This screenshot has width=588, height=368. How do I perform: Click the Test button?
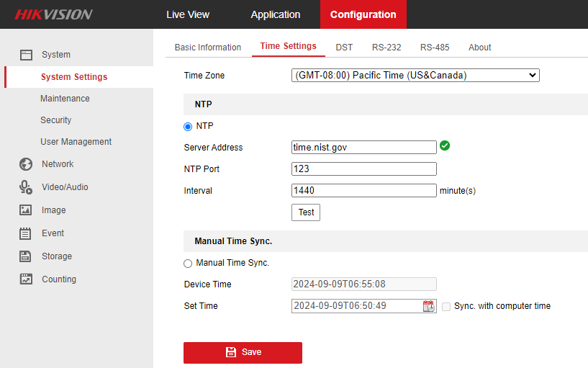[x=306, y=212]
